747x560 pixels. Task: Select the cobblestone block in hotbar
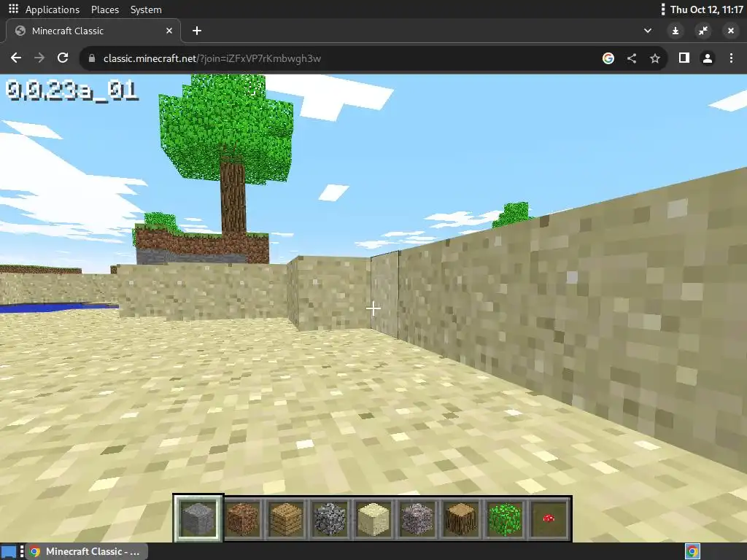[330, 518]
